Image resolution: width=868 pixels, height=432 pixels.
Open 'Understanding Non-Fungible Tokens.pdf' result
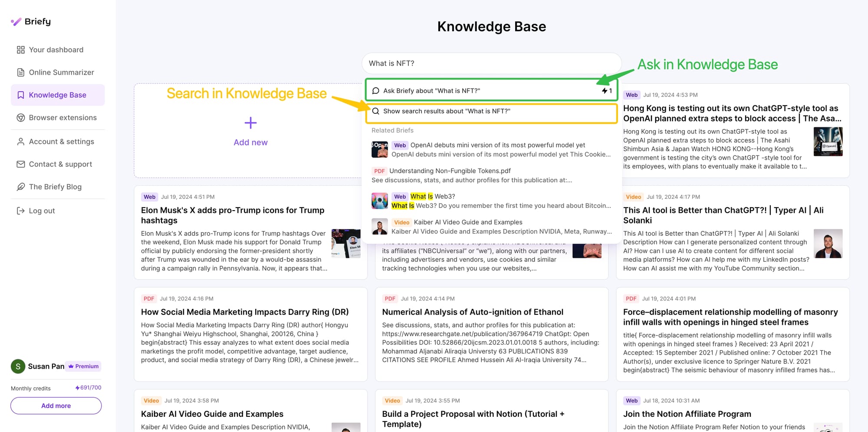tap(491, 175)
